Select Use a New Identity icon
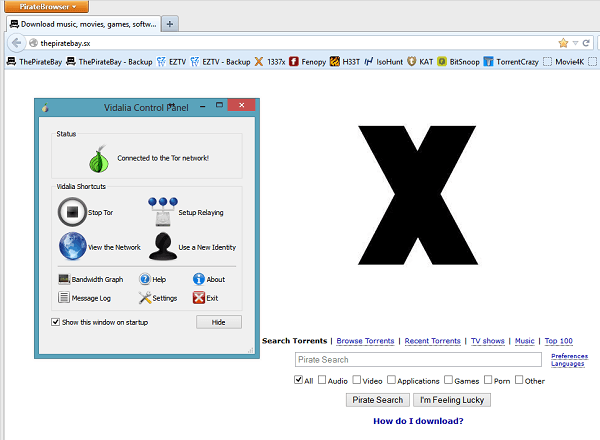The height and width of the screenshot is (440, 600). pyautogui.click(x=163, y=246)
